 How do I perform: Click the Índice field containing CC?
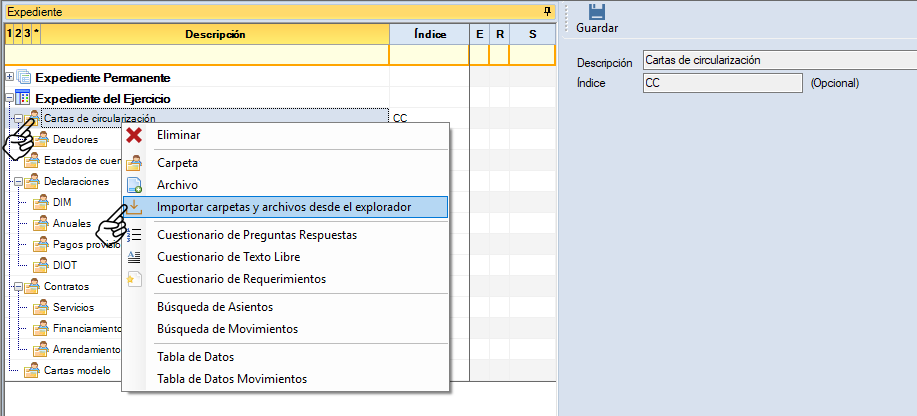click(722, 83)
